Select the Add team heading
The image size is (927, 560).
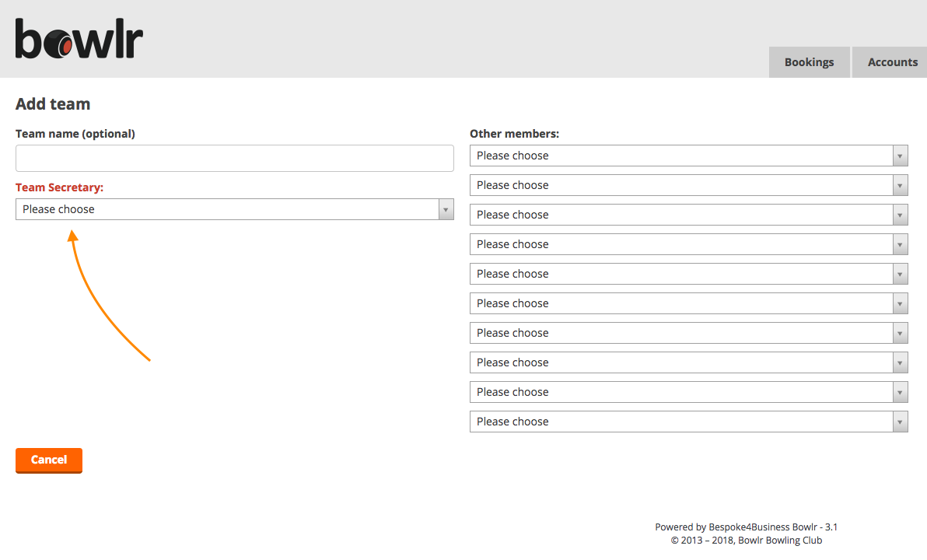point(53,104)
